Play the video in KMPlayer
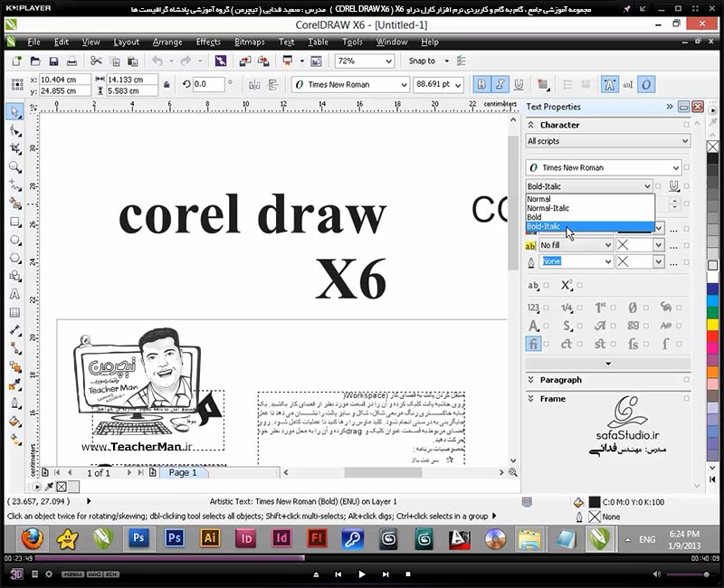 click(362, 574)
